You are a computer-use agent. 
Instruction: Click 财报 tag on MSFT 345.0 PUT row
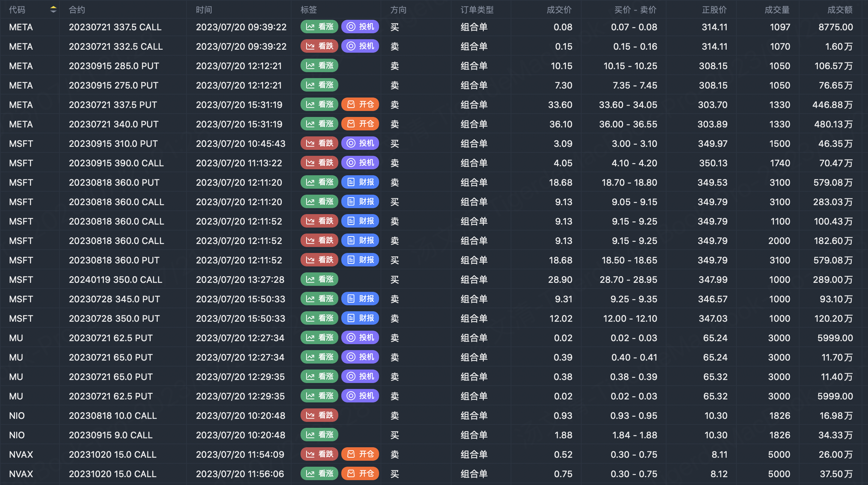[x=360, y=299]
